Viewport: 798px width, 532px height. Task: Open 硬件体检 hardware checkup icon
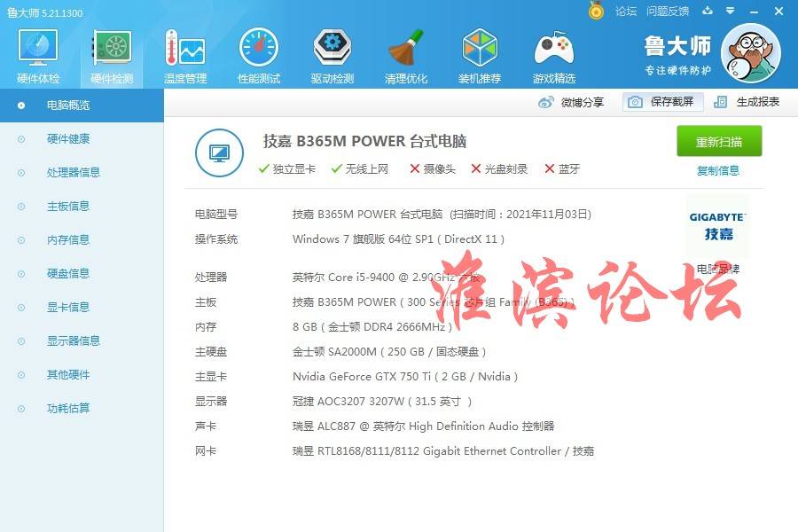coord(38,57)
